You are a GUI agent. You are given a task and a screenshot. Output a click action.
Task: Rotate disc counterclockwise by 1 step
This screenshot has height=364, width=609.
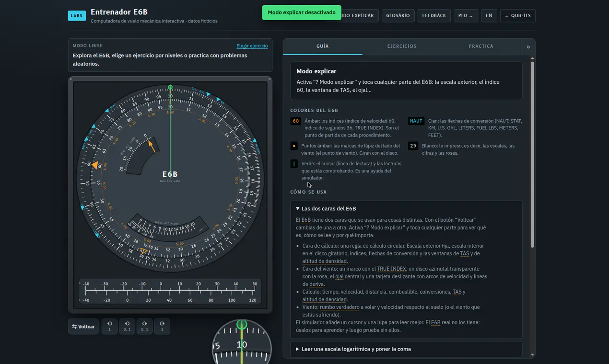point(109,327)
